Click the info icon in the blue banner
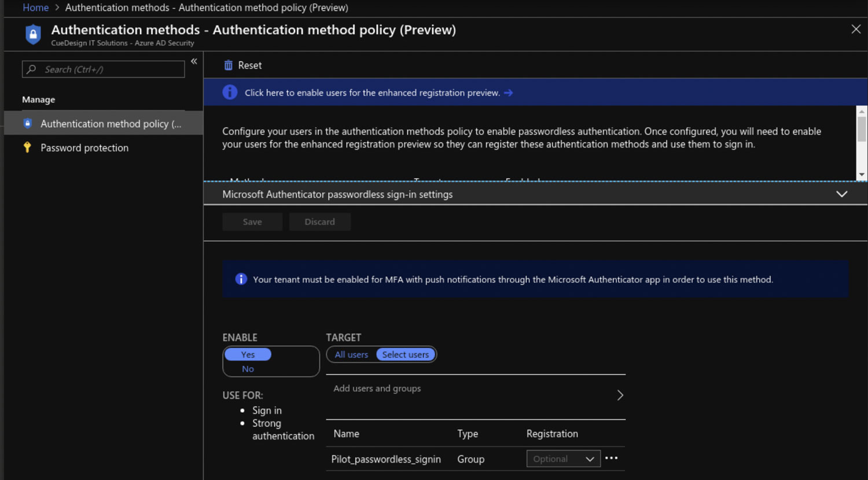Screen dimensions: 868x480 (x=230, y=92)
